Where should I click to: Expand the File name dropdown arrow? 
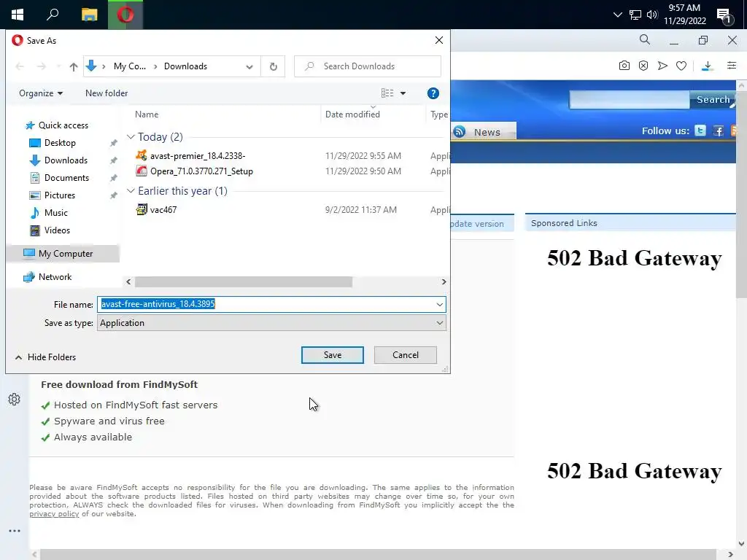click(439, 304)
